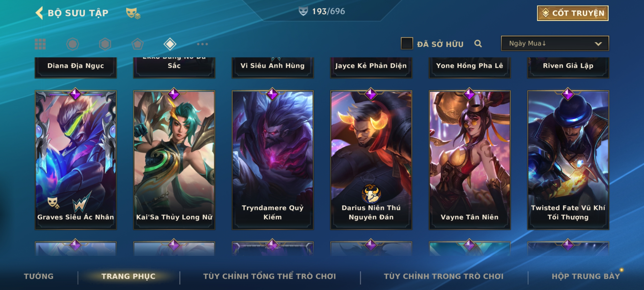Click the Cốt Truyện button
Image resolution: width=644 pixels, height=290 pixels.
point(573,13)
